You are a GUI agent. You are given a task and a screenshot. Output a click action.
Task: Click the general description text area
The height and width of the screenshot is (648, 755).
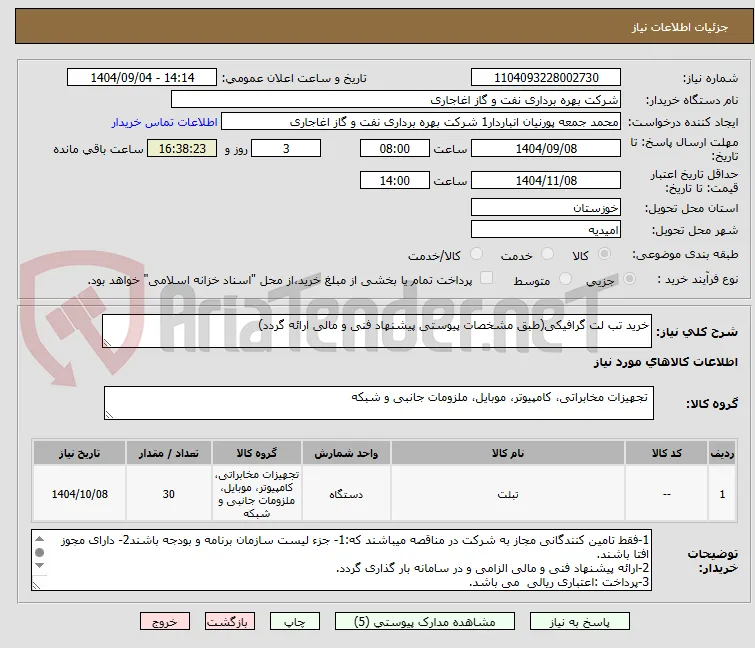pos(377,331)
